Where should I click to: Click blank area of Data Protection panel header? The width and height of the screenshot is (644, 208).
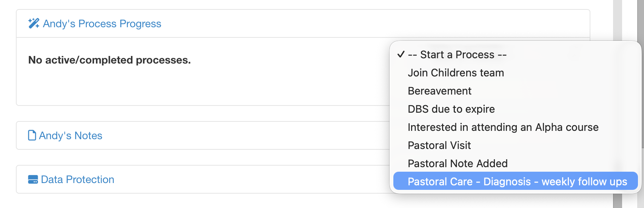coord(245,179)
